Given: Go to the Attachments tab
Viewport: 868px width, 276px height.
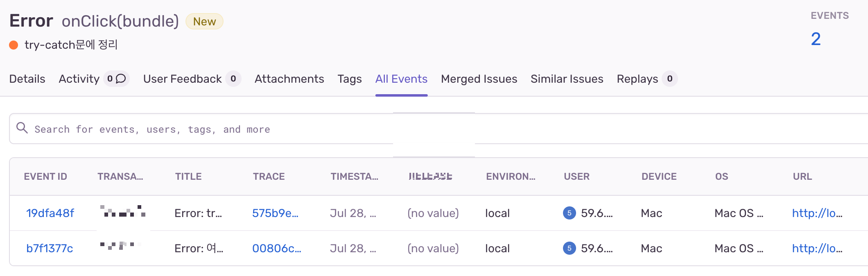Looking at the screenshot, I should (x=289, y=79).
